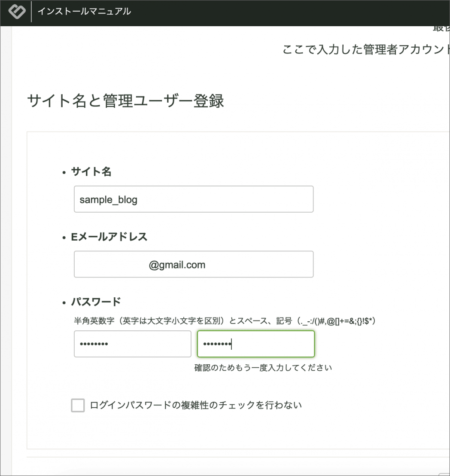Click the logo icon in the header
The image size is (450, 476).
pyautogui.click(x=17, y=11)
